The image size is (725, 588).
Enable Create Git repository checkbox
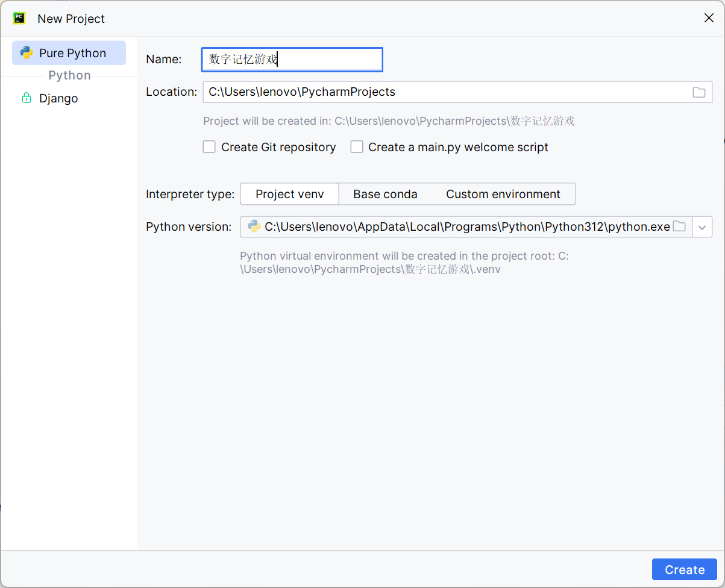209,147
